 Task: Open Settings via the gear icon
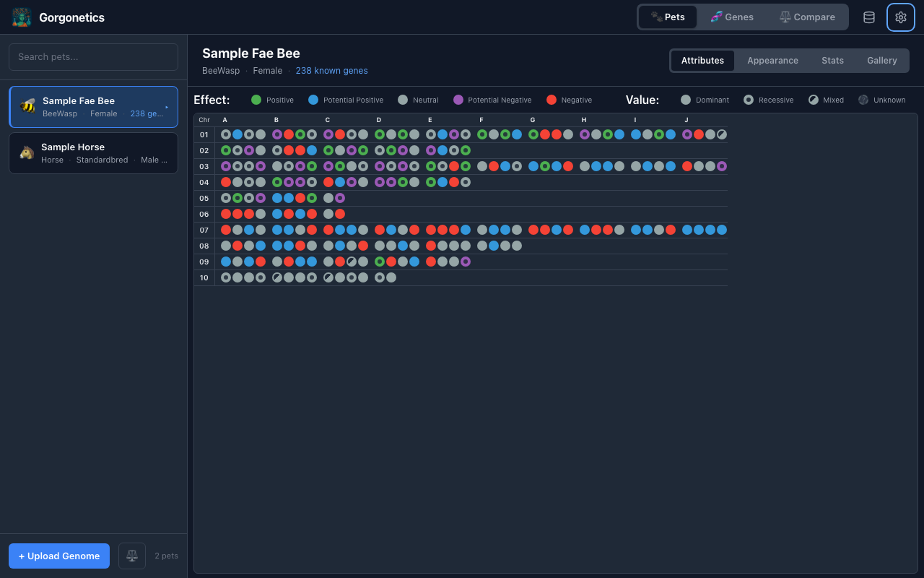[900, 17]
